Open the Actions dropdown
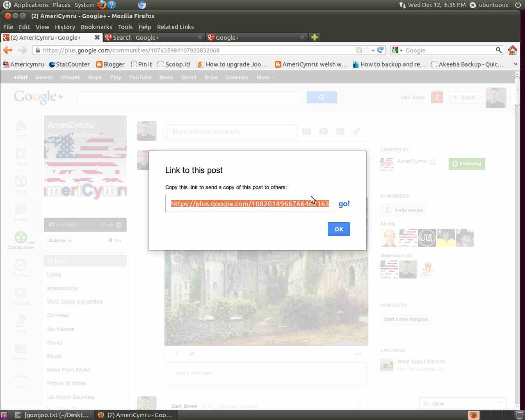The image size is (525, 420). coord(60,240)
